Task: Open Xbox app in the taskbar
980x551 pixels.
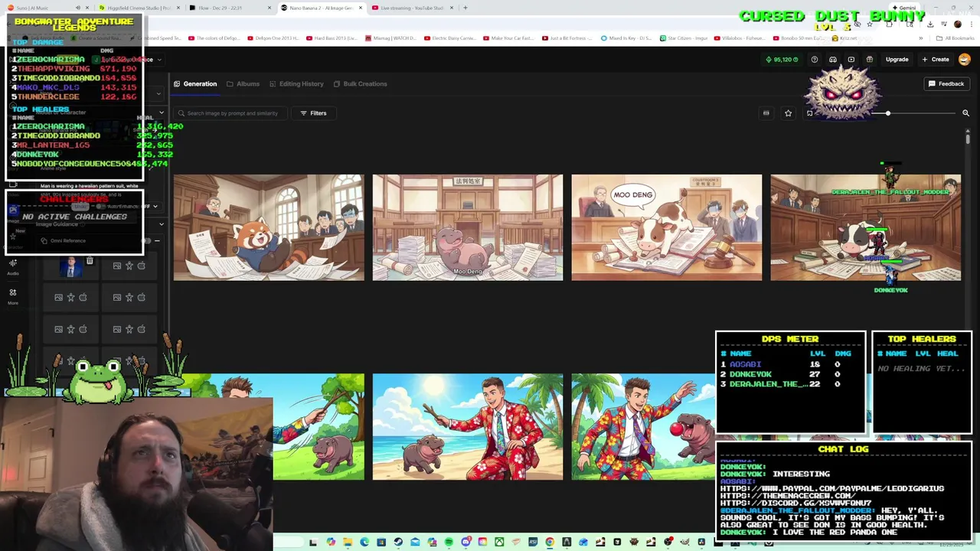Action: [499, 543]
